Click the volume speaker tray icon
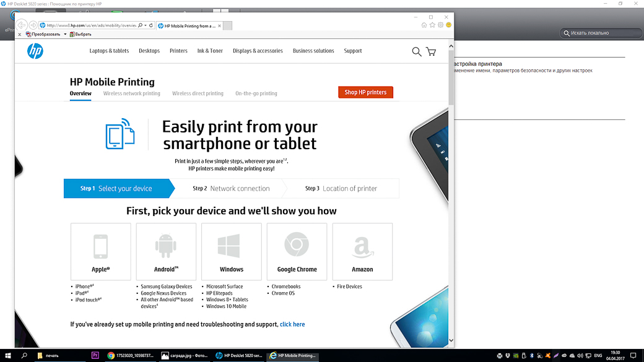644x362 pixels. [580, 355]
